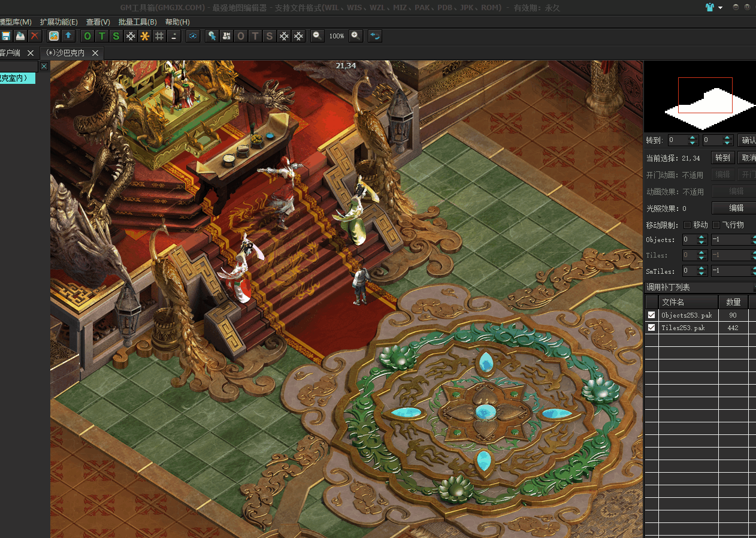Click the blue eye preview icon
The image size is (756, 538).
tap(193, 36)
